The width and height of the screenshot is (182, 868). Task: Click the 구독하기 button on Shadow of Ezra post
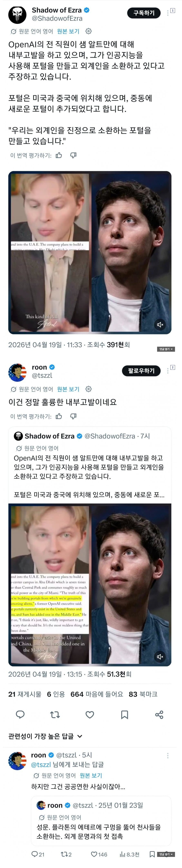tap(144, 13)
